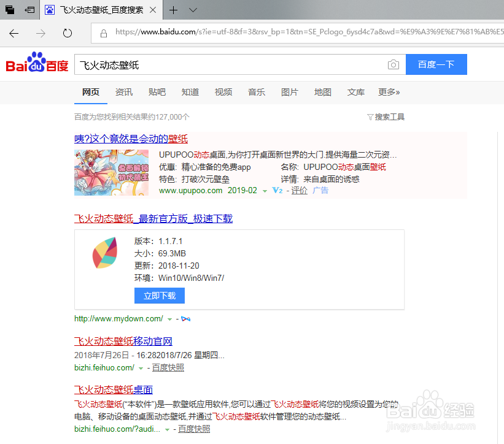This screenshot has width=504, height=444.
Task: Click the UPUPOO anime thumbnail image
Action: click(x=111, y=173)
